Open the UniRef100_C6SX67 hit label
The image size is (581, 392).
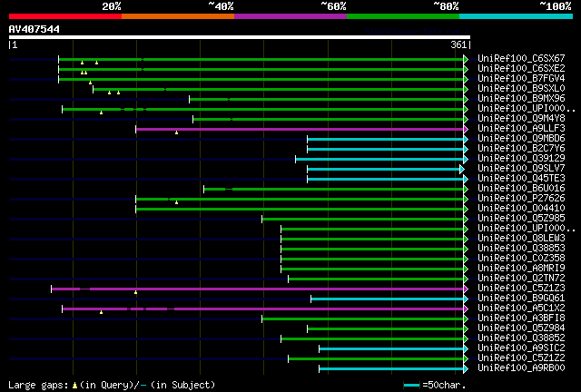click(x=521, y=59)
